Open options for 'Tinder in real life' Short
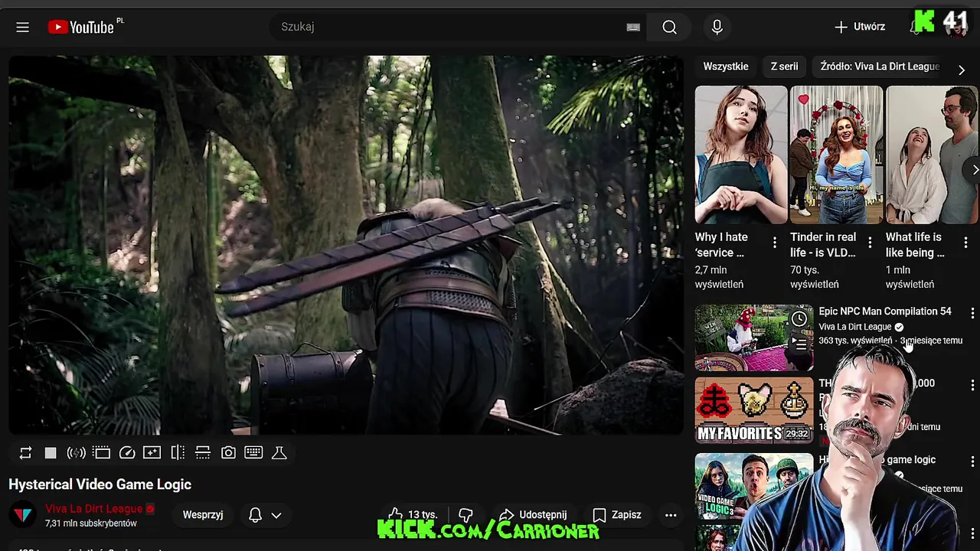 [870, 243]
